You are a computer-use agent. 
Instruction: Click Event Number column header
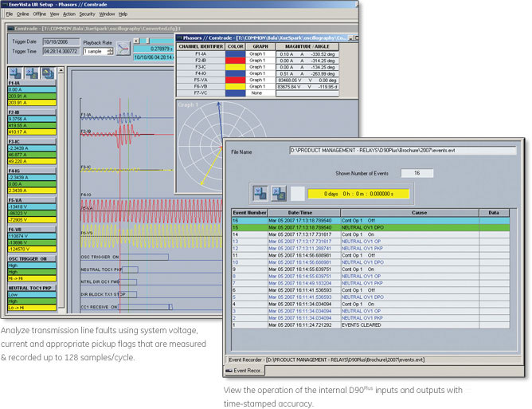coord(250,213)
